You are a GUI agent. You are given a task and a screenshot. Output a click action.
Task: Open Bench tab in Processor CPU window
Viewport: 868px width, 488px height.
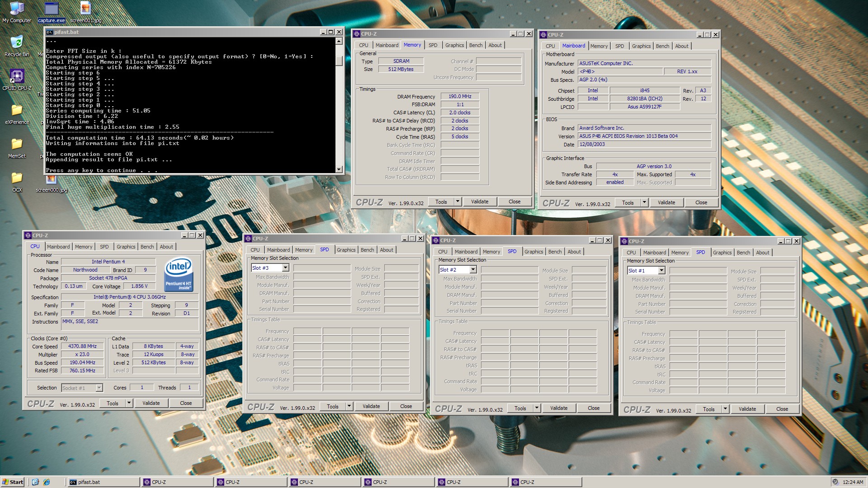pos(147,247)
